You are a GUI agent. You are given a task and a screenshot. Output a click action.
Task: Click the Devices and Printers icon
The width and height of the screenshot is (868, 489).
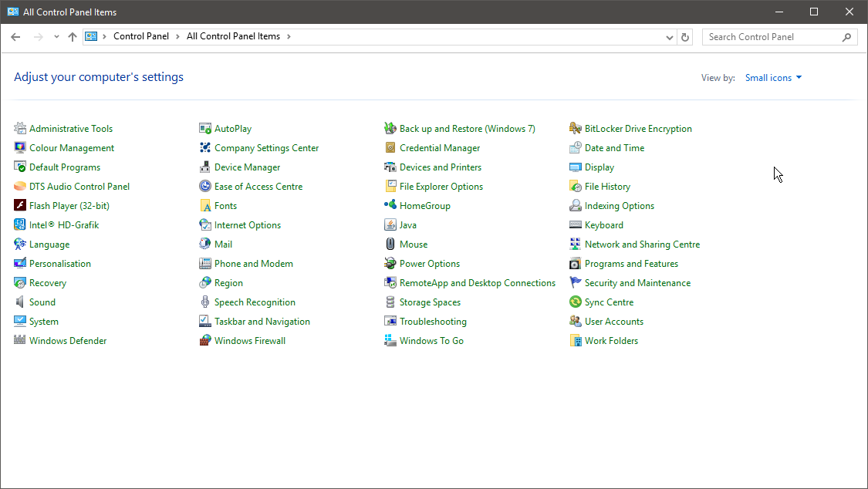(x=390, y=167)
